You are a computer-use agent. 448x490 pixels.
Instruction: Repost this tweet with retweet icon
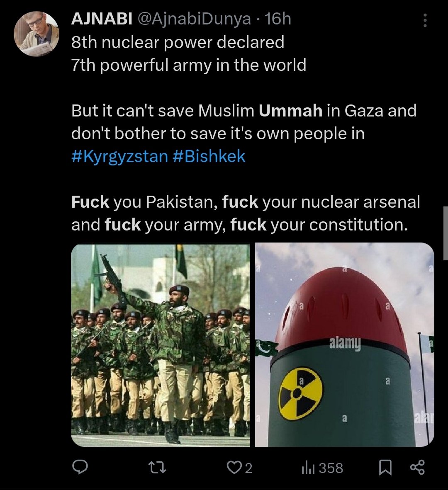pos(157,468)
